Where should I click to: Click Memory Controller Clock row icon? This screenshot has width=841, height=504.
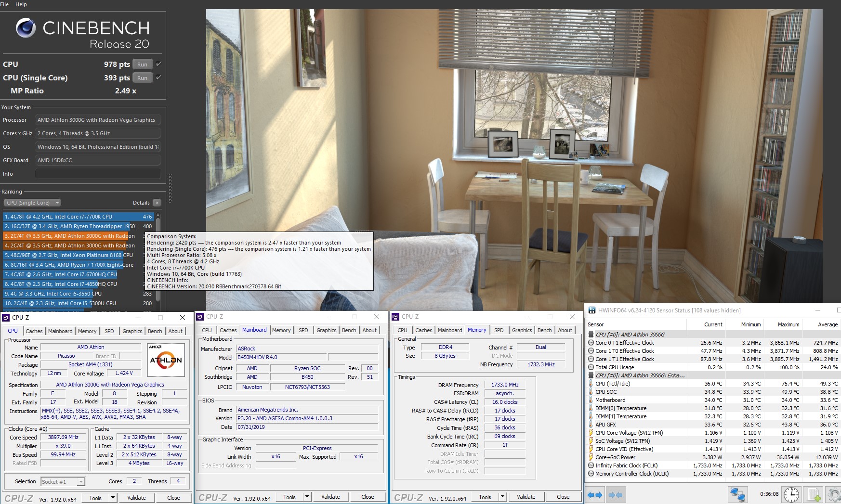[x=591, y=474]
